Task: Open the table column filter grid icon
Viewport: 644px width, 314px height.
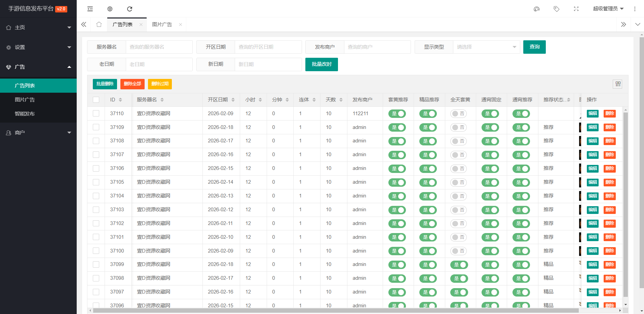Action: [x=618, y=84]
